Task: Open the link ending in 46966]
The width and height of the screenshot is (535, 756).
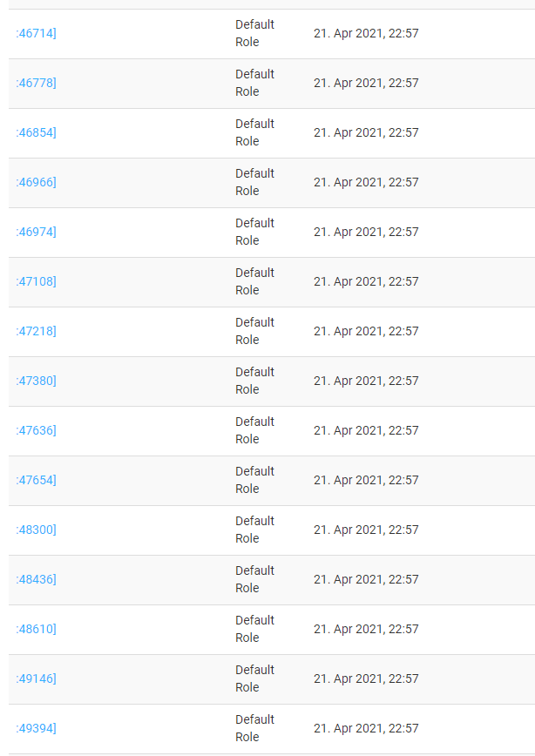Action: click(x=37, y=182)
